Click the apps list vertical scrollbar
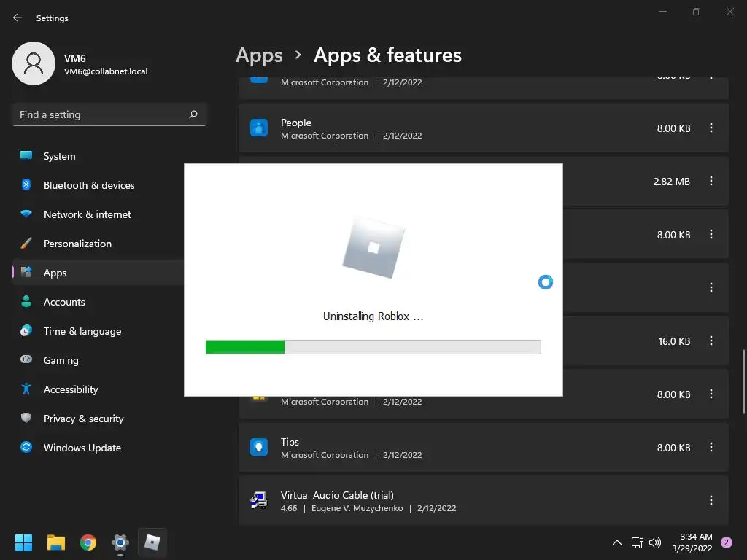Viewport: 747px width, 560px height. coord(743,382)
